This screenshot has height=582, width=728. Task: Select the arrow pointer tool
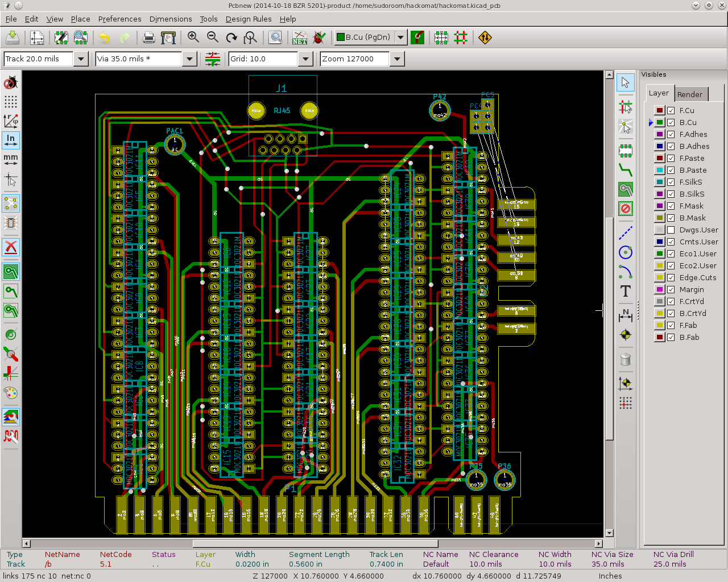[x=626, y=83]
